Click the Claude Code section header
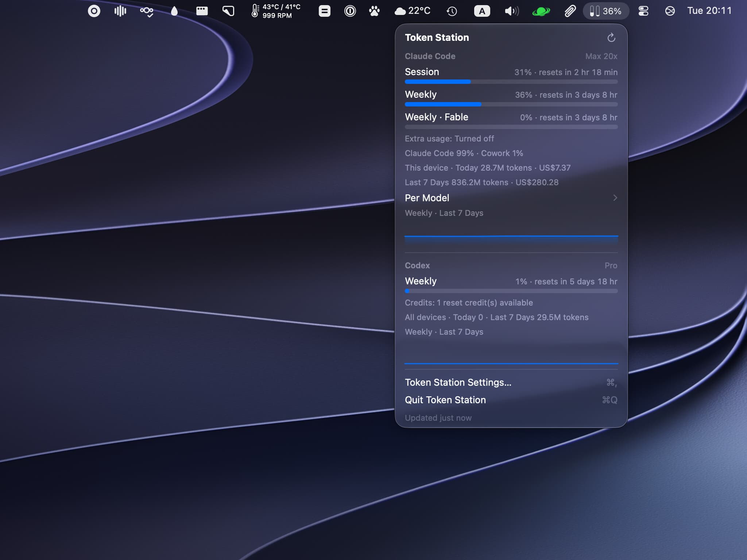The height and width of the screenshot is (560, 747). [430, 57]
